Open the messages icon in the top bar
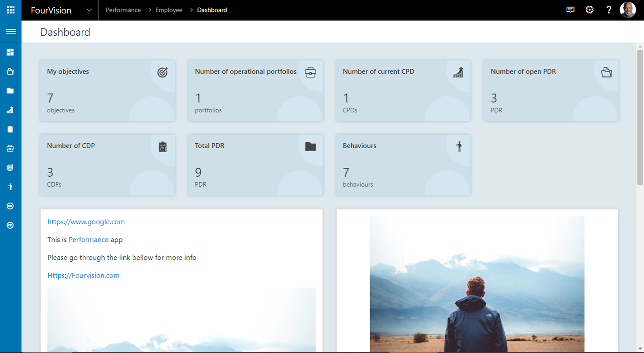Screen dimensions: 644x353 (570, 9)
